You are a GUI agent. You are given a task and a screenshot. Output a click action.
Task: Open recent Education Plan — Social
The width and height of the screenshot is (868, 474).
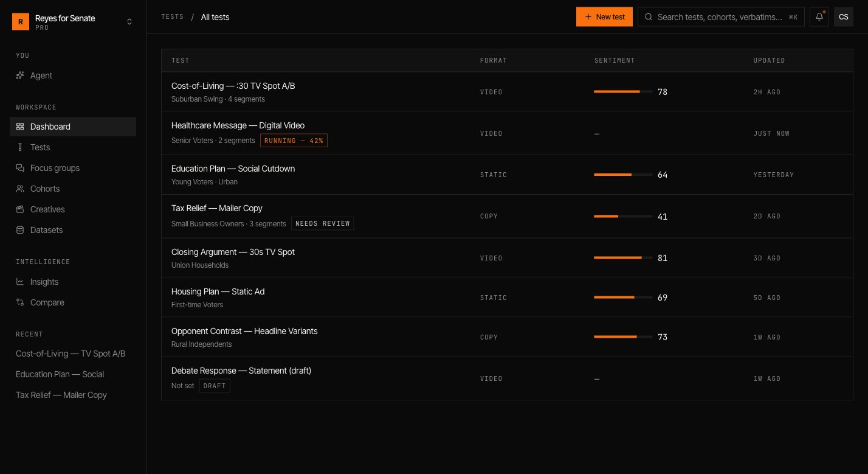click(x=73, y=374)
